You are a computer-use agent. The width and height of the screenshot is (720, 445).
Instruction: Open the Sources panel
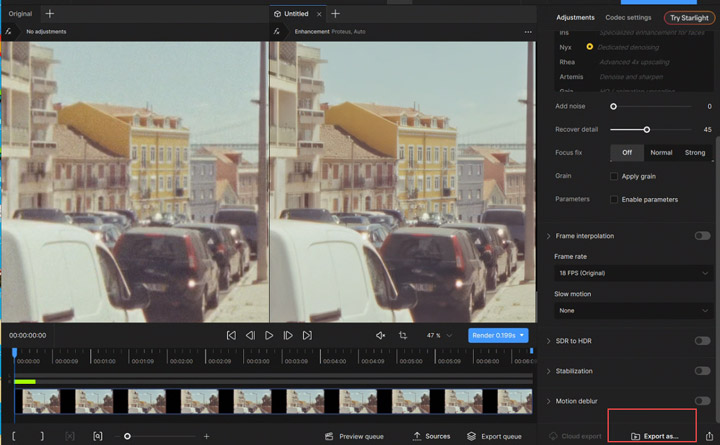432,436
